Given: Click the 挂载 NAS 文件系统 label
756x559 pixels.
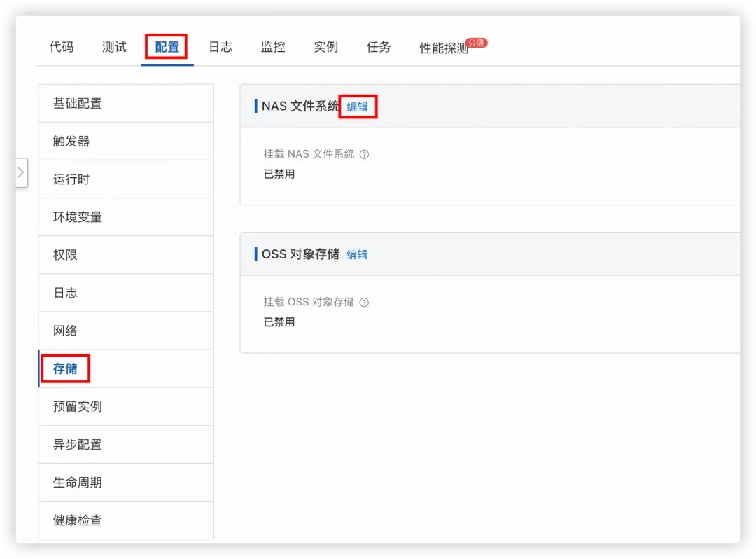Looking at the screenshot, I should (309, 154).
